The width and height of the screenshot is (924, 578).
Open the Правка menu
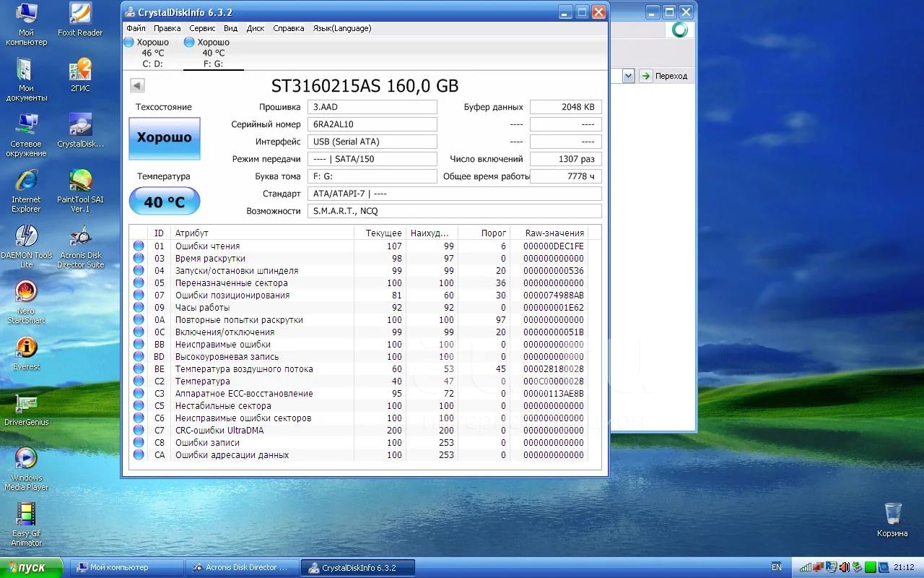click(x=167, y=28)
